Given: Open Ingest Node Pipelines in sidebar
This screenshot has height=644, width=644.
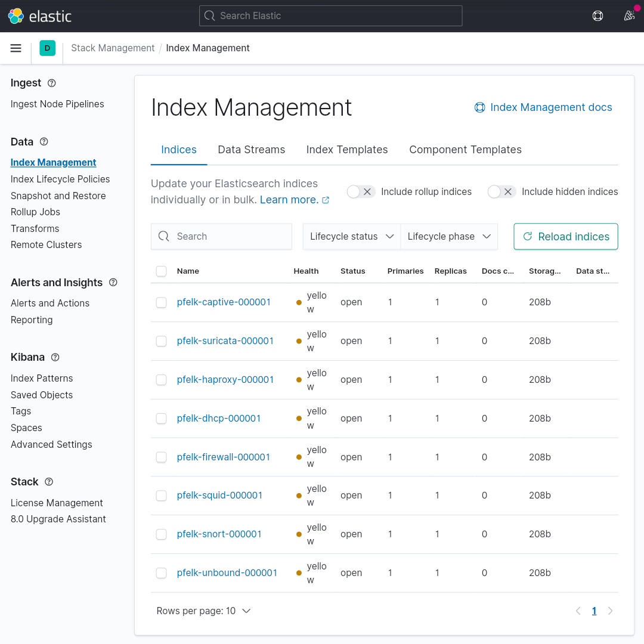Looking at the screenshot, I should (57, 104).
